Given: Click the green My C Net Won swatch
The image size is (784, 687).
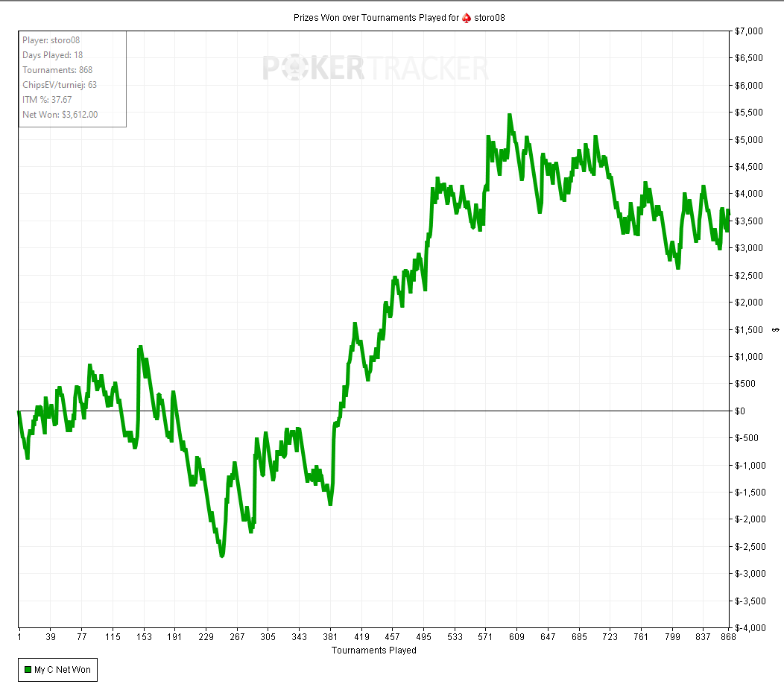Looking at the screenshot, I should point(28,670).
